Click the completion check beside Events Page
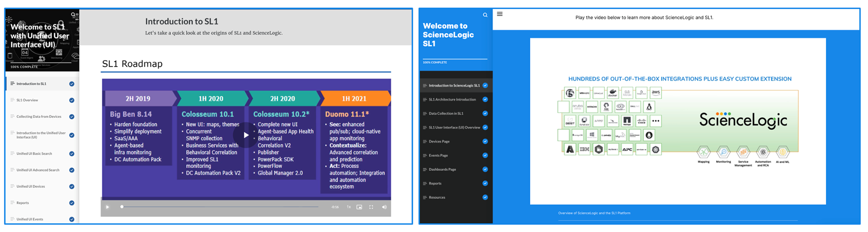This screenshot has height=232, width=868. coord(485,155)
